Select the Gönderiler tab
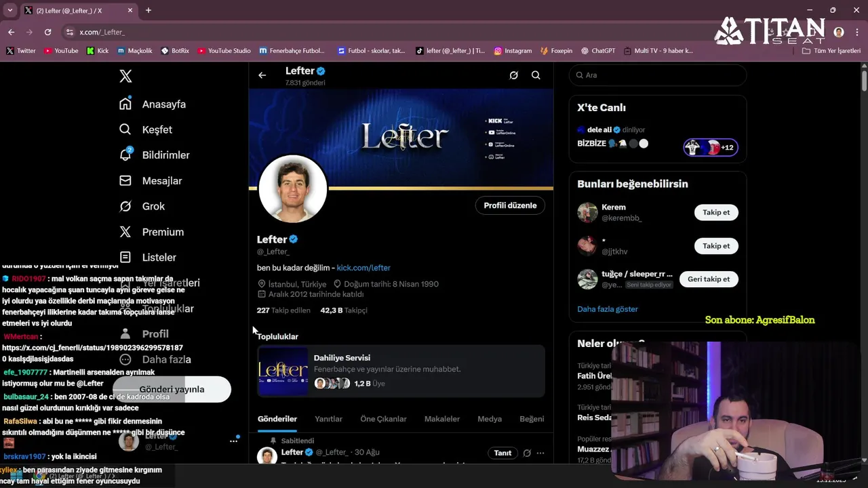 click(277, 419)
